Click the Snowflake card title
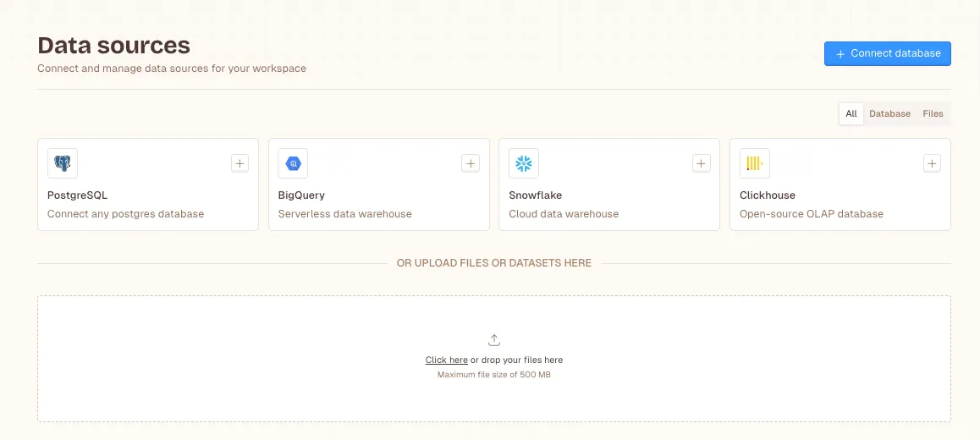This screenshot has width=980, height=440. pos(535,195)
